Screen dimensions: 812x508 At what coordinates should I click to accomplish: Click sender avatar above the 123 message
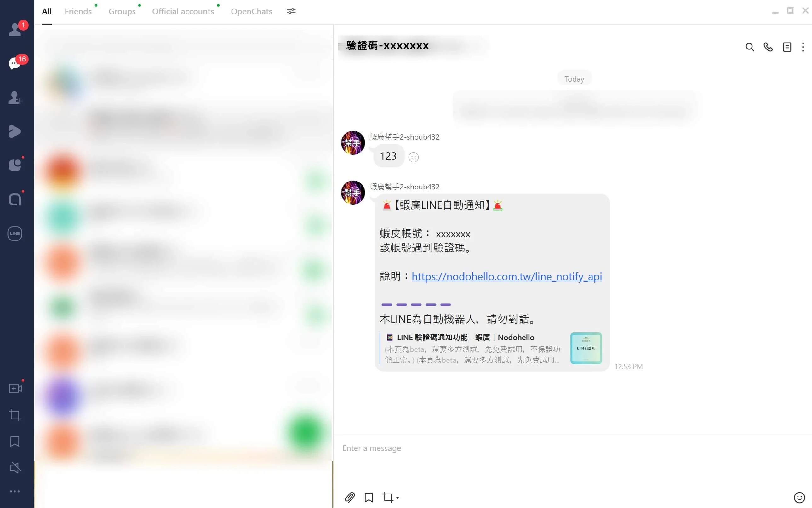click(x=353, y=143)
